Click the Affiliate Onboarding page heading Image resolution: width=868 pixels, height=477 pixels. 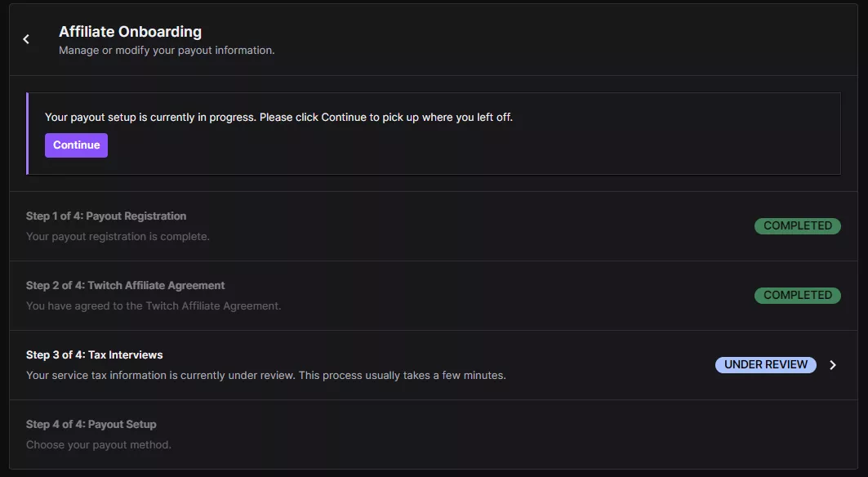[130, 32]
